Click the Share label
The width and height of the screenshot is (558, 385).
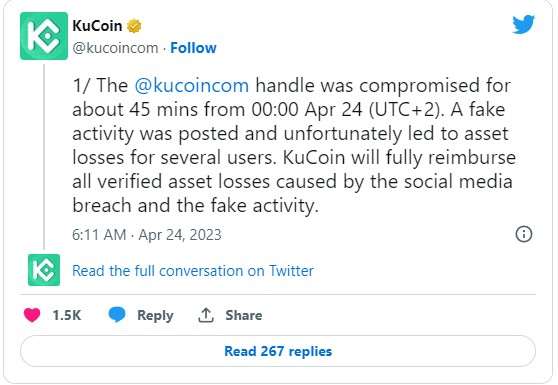pyautogui.click(x=244, y=315)
